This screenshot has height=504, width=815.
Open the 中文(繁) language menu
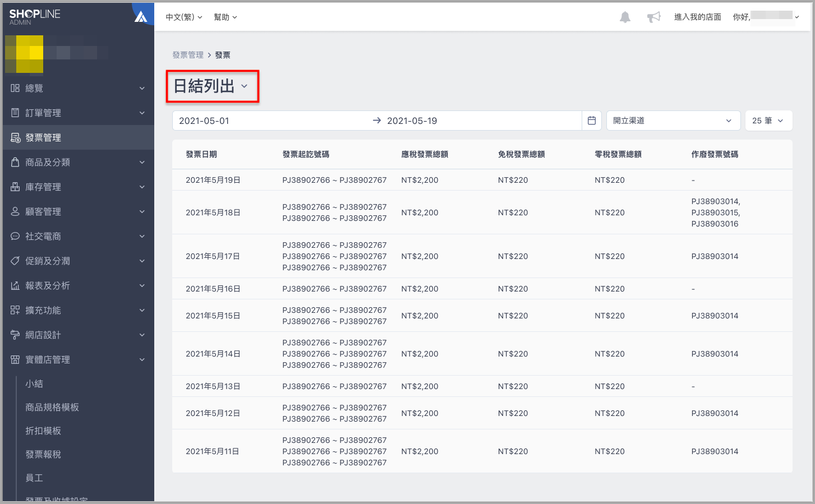tap(183, 17)
